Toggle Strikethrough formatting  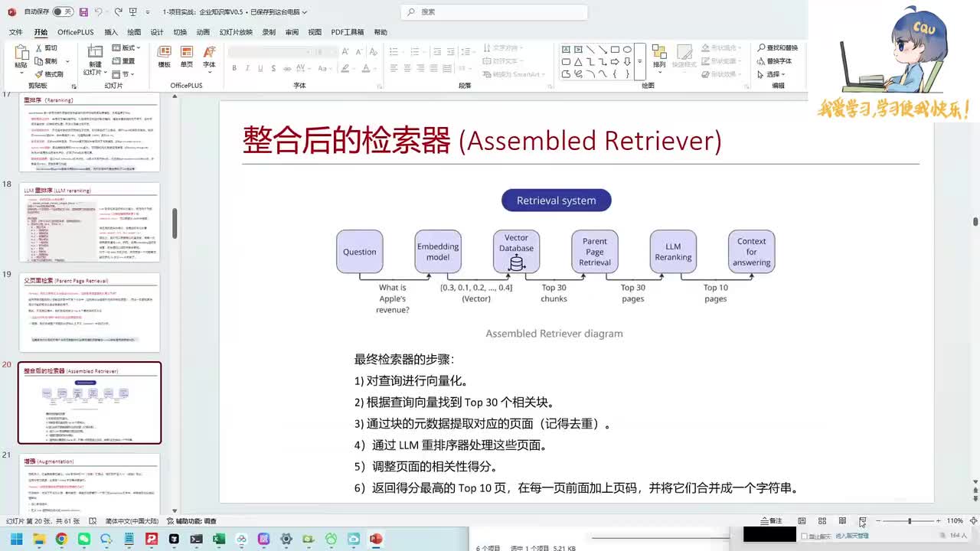(287, 68)
